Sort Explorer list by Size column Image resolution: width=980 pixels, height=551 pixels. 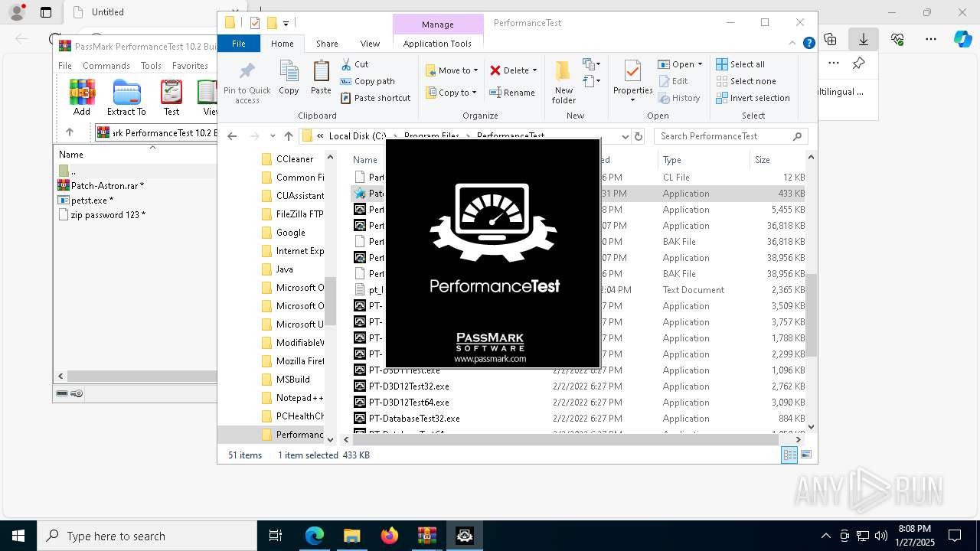coord(776,160)
